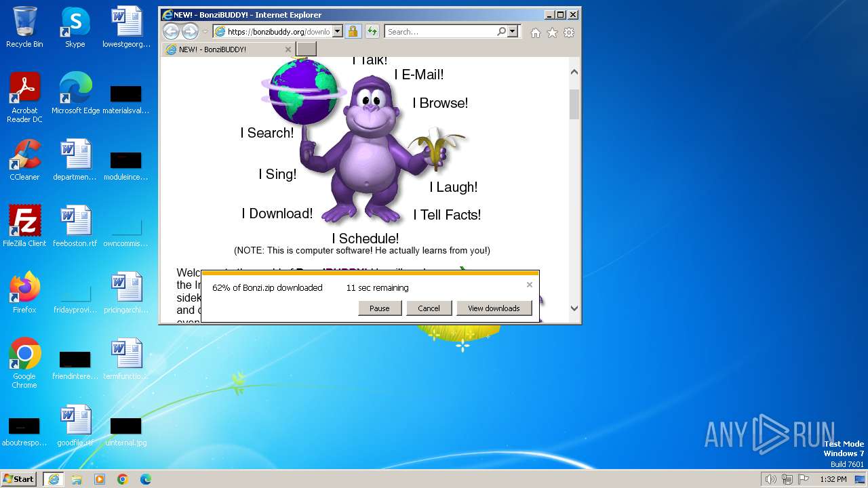Open the search provider dropdown arrow

point(512,31)
